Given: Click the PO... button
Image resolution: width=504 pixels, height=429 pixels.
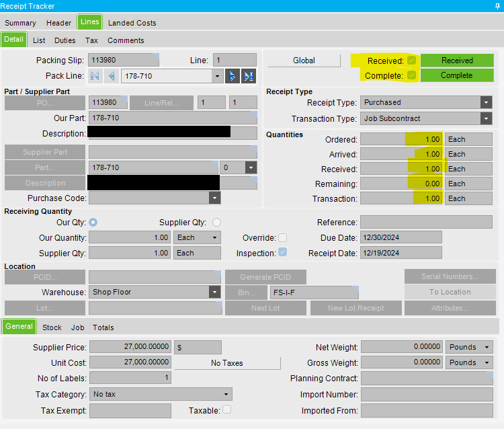Looking at the screenshot, I should 45,103.
